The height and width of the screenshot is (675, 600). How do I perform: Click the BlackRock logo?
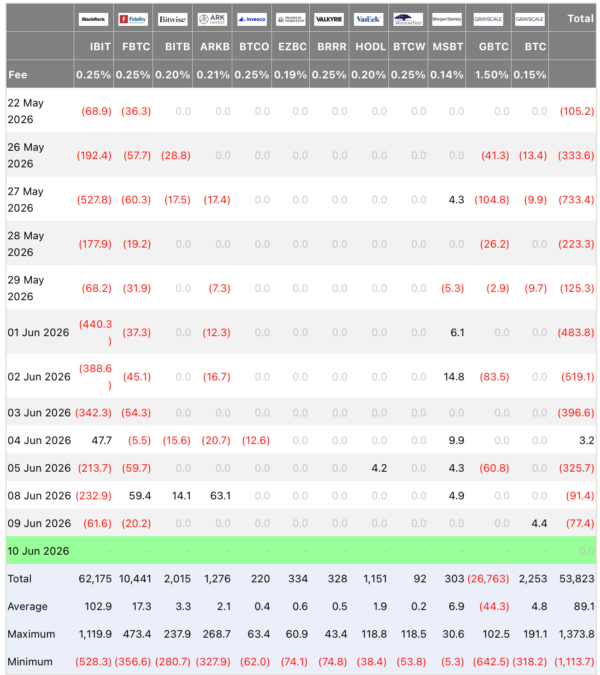click(93, 19)
